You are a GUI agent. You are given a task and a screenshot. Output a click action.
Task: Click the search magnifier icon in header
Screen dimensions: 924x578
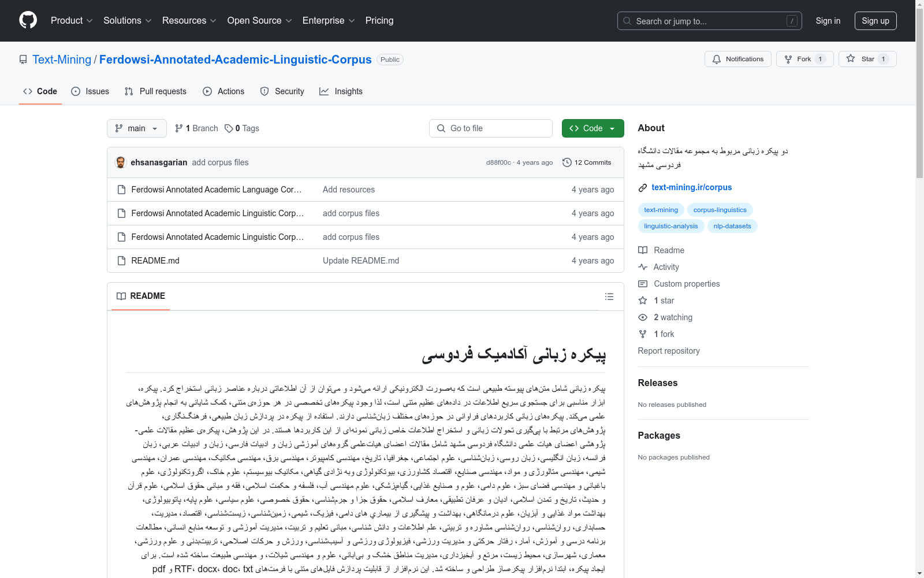click(627, 21)
